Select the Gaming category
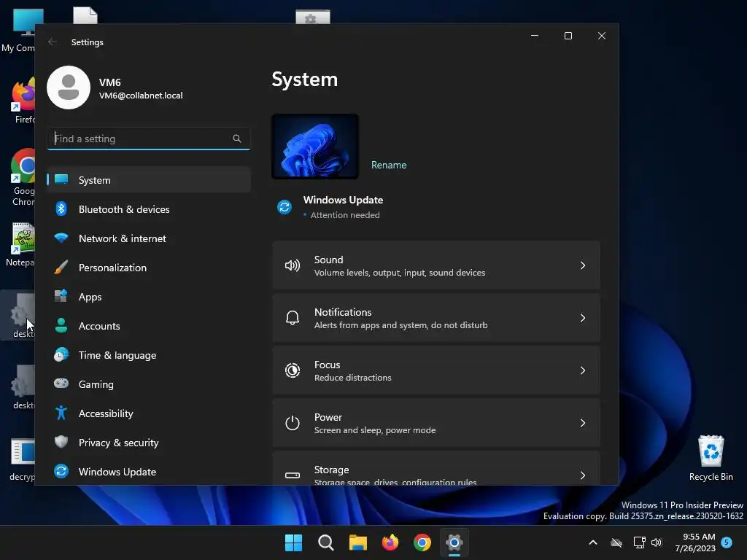The width and height of the screenshot is (747, 560). point(149,384)
